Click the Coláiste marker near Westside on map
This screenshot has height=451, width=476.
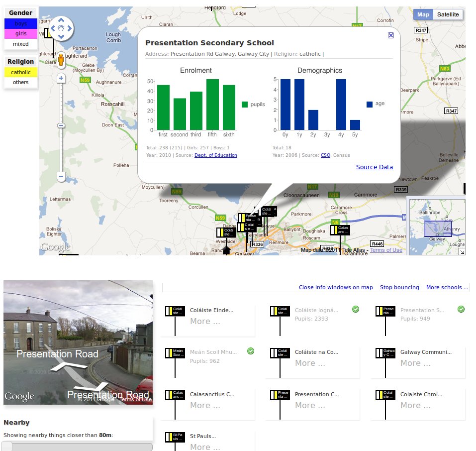[226, 232]
